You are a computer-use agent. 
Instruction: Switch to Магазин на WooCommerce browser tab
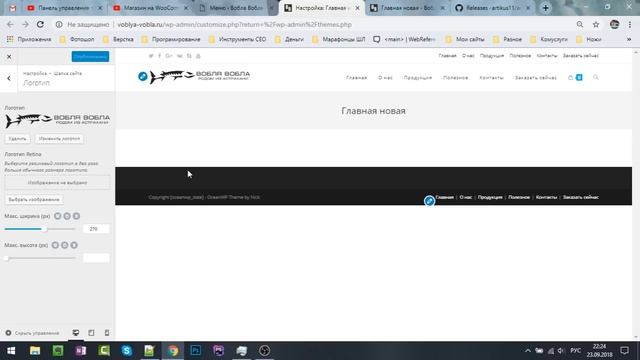pyautogui.click(x=150, y=8)
